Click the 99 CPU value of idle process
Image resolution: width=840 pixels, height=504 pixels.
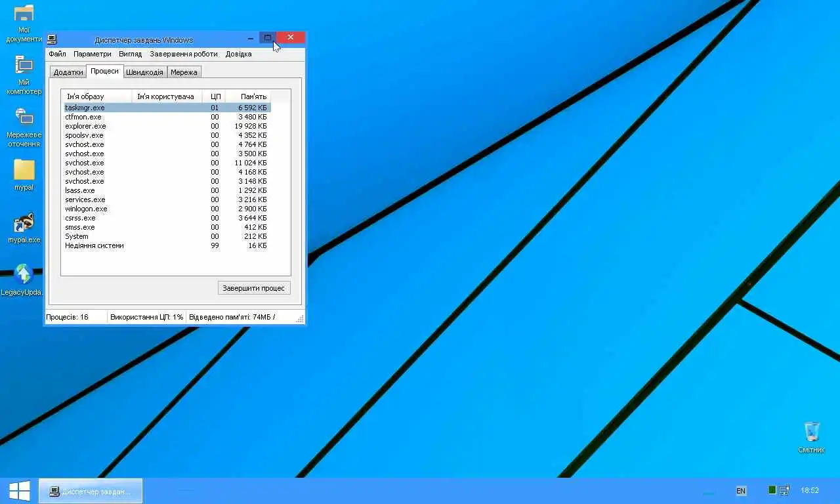(215, 245)
